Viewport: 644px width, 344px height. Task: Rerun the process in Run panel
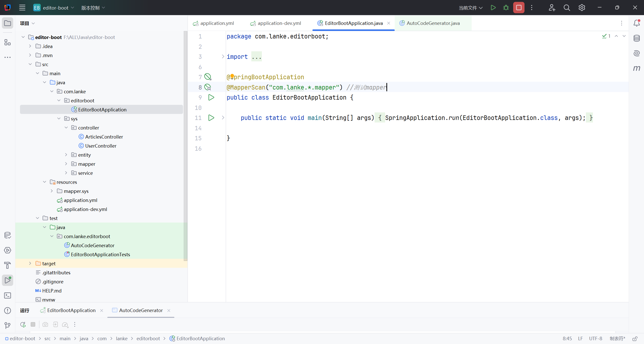23,324
